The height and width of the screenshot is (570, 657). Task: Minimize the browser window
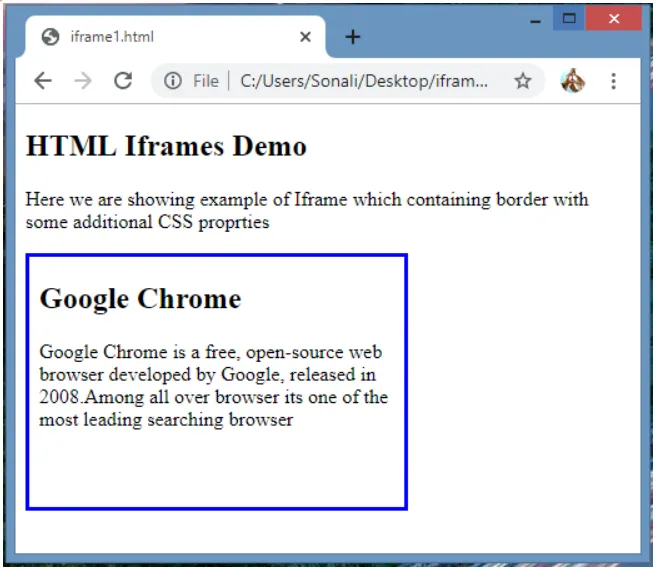tap(535, 19)
